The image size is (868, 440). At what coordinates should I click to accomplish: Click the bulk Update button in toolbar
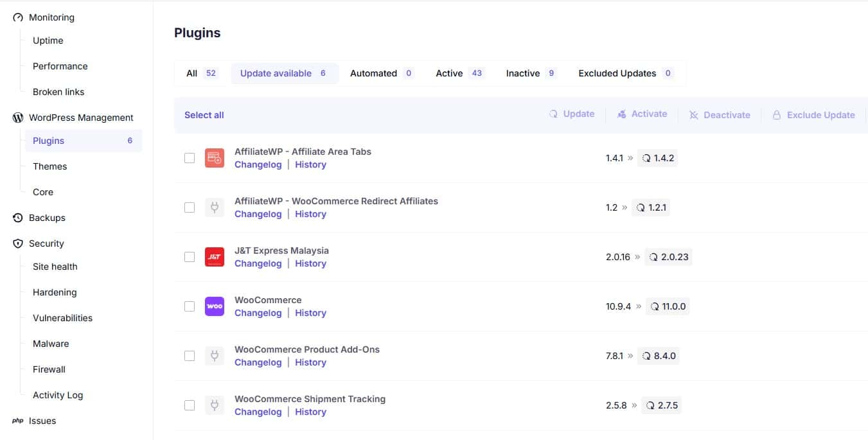[x=572, y=114]
